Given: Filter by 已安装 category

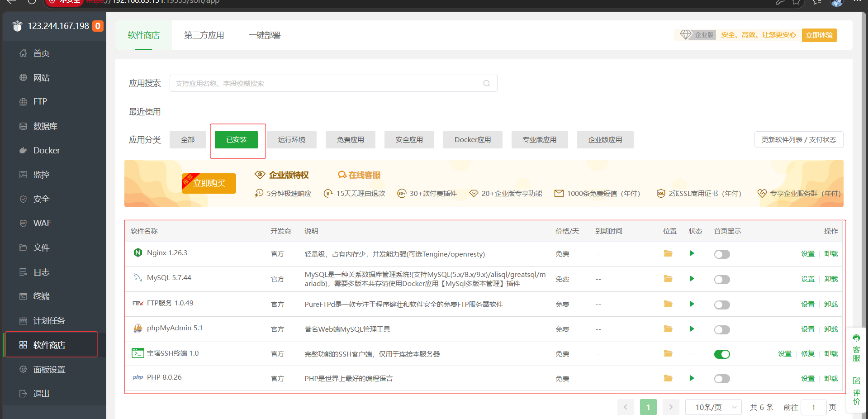Looking at the screenshot, I should (x=236, y=140).
